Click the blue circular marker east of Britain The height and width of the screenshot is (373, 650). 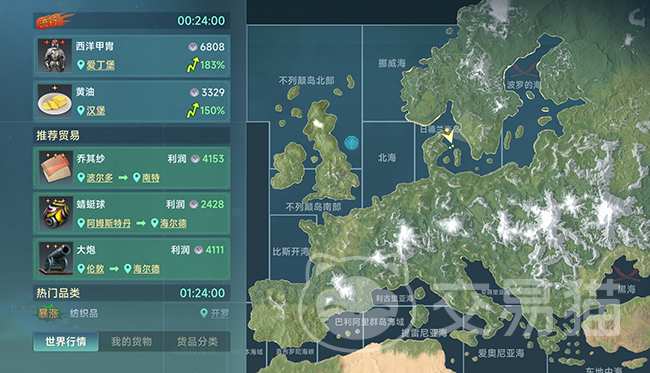(352, 143)
